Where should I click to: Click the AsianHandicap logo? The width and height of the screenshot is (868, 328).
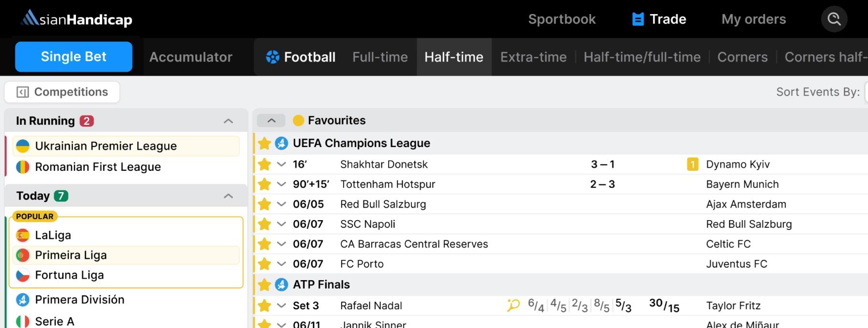click(76, 19)
